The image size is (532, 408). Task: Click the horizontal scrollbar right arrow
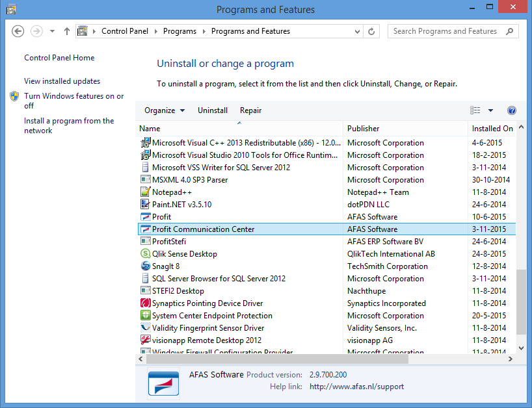click(511, 359)
